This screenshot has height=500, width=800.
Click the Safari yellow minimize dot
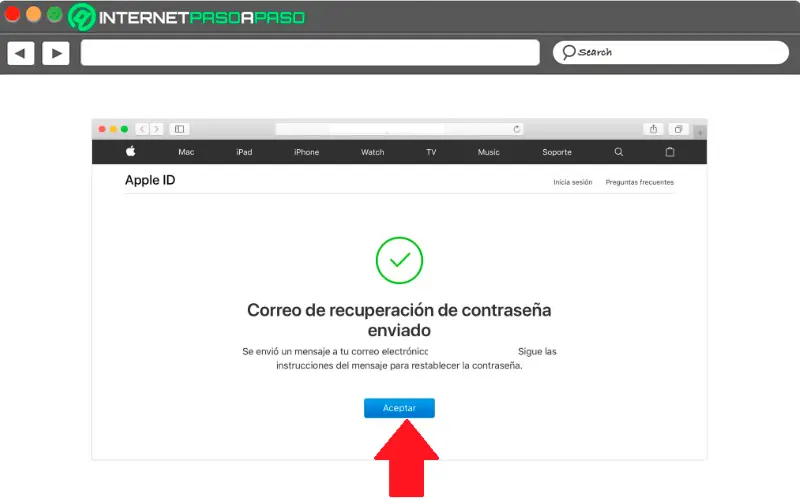[113, 129]
